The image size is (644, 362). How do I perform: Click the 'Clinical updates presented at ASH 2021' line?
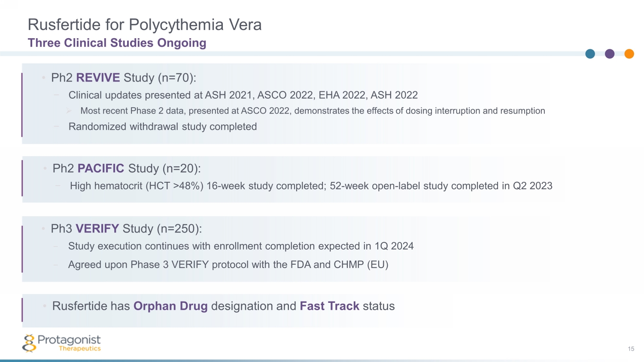click(x=243, y=95)
